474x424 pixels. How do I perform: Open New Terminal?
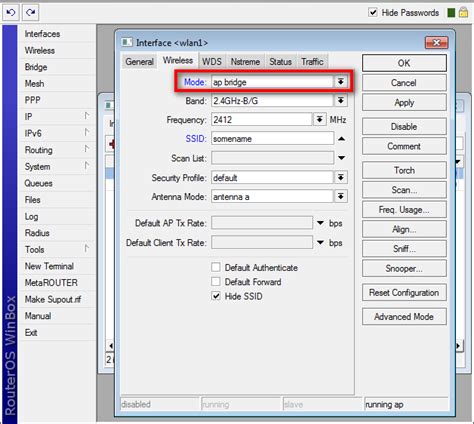pyautogui.click(x=49, y=266)
